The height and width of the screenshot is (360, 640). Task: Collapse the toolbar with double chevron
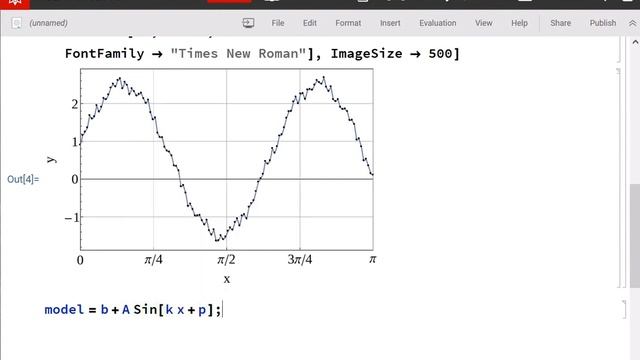(x=632, y=23)
